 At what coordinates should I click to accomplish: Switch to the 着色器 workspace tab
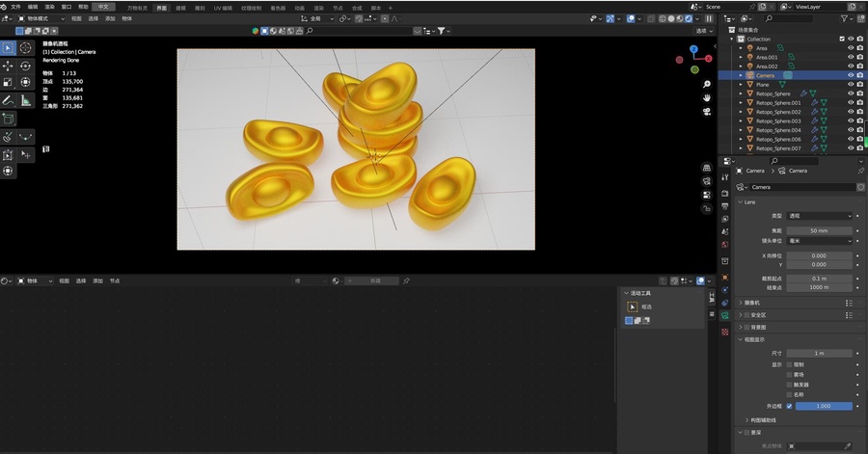279,8
